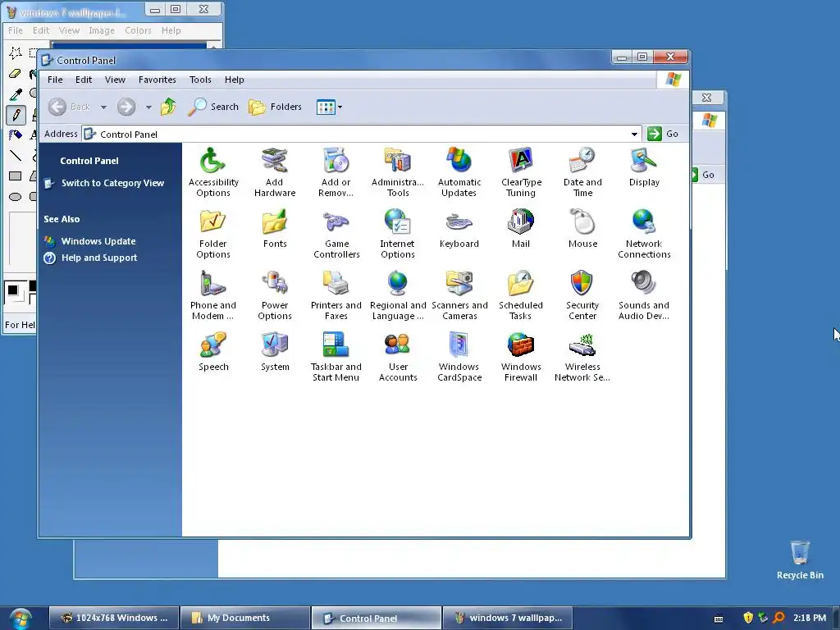Open Security Center
The height and width of the screenshot is (630, 840).
pyautogui.click(x=582, y=295)
